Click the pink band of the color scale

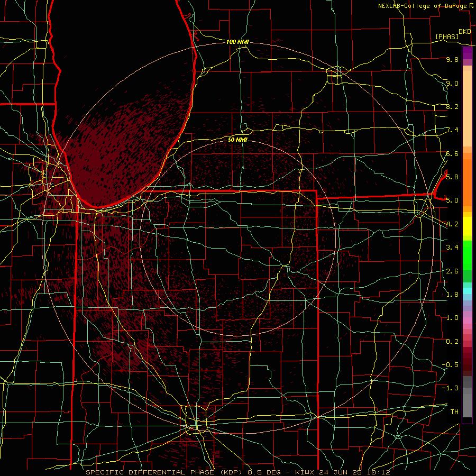click(x=467, y=321)
